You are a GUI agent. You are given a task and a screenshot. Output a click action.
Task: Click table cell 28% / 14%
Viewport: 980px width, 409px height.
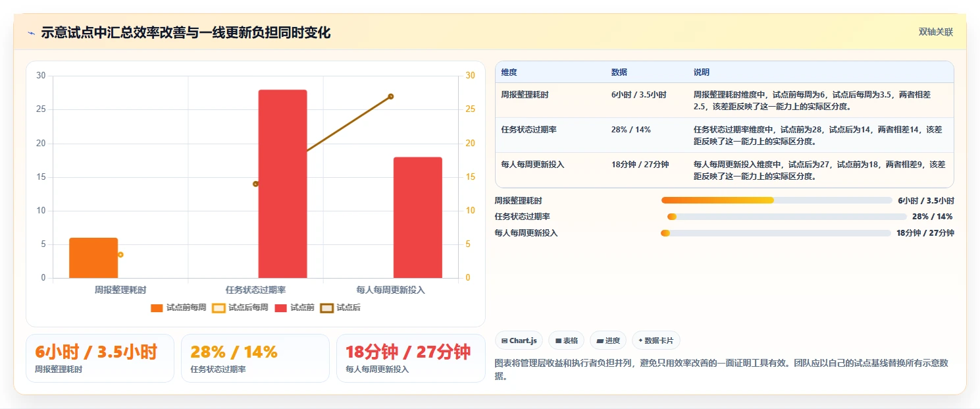(x=631, y=130)
